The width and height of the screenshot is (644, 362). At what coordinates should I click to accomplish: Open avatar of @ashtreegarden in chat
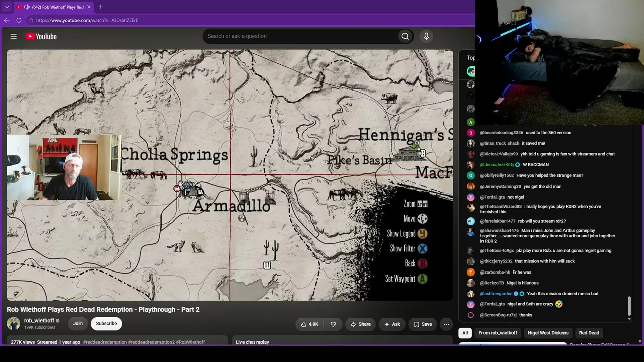[471, 294]
